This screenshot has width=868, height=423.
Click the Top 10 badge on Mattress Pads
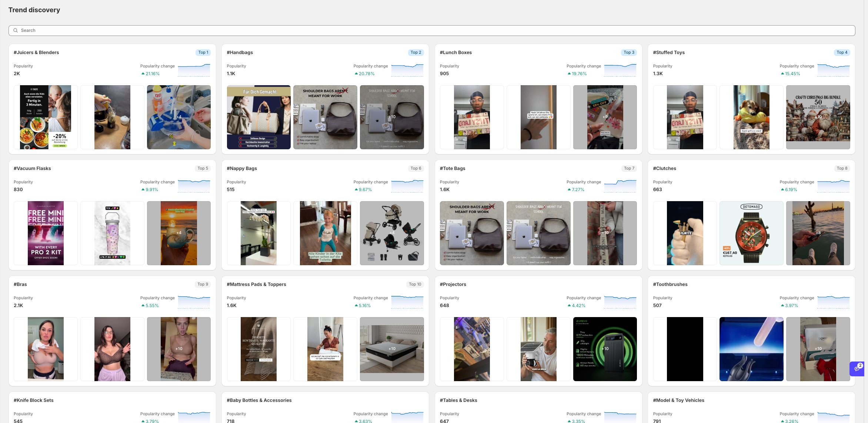point(415,284)
